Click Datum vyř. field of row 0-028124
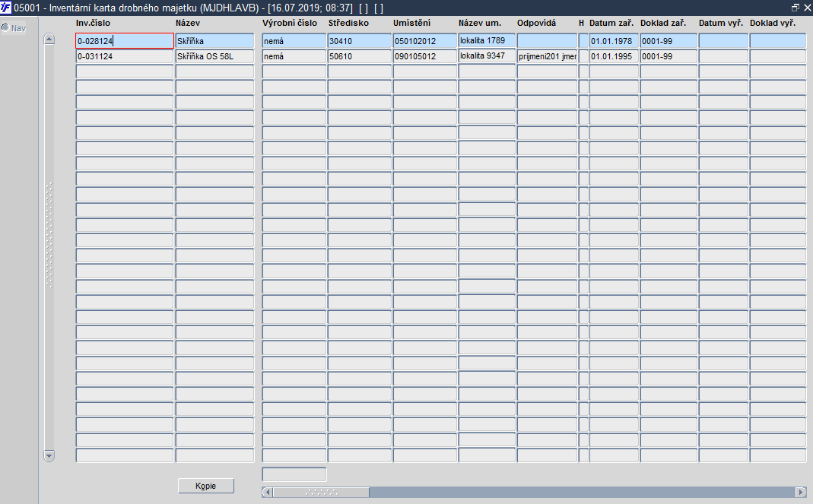This screenshot has height=504, width=813. point(723,41)
